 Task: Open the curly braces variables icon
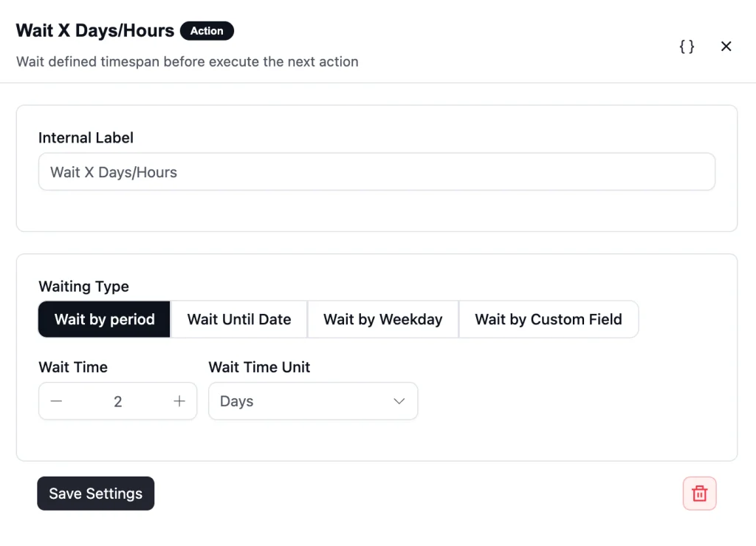[687, 47]
